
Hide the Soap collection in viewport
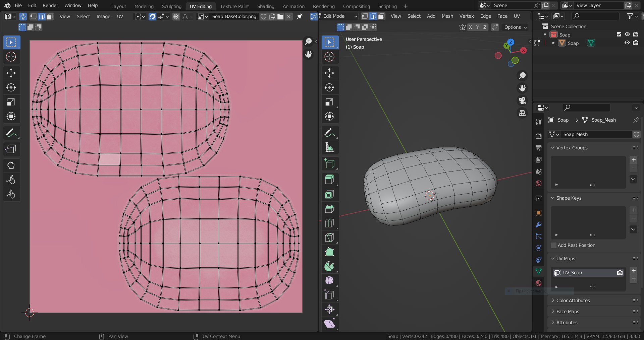(627, 35)
